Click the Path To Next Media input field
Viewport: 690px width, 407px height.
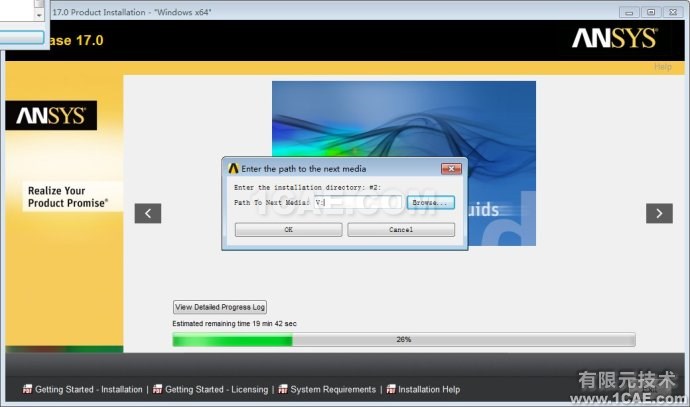tap(358, 202)
